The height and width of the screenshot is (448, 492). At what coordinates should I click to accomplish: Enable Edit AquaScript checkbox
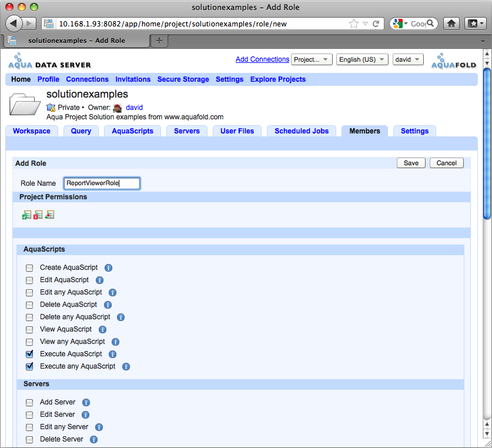(29, 280)
